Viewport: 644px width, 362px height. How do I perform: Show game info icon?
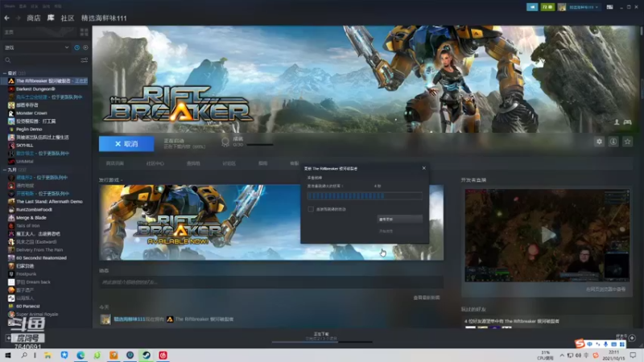(x=613, y=142)
